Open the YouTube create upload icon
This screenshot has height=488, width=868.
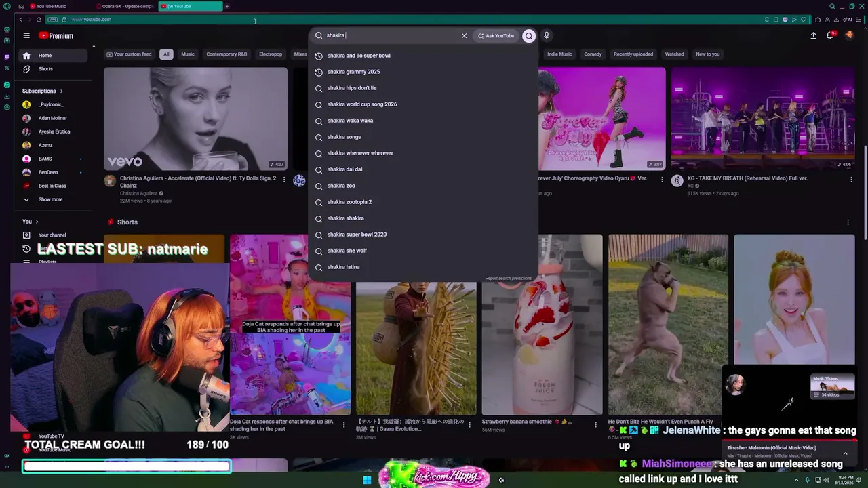[813, 35]
